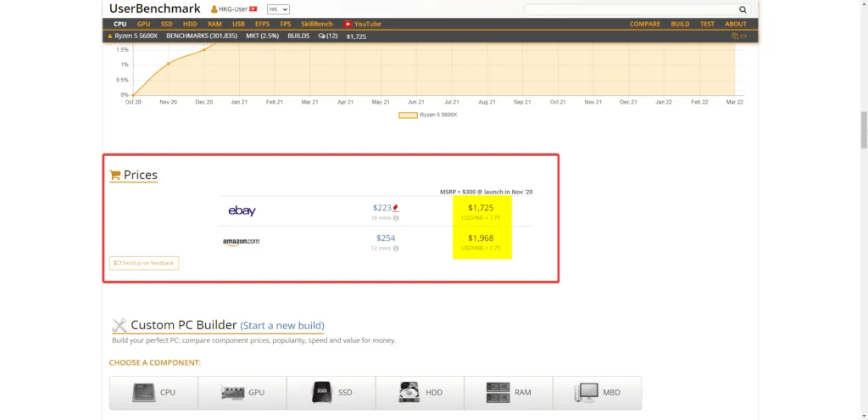The width and height of the screenshot is (868, 420).
Task: Click the Start a new build link
Action: (282, 325)
